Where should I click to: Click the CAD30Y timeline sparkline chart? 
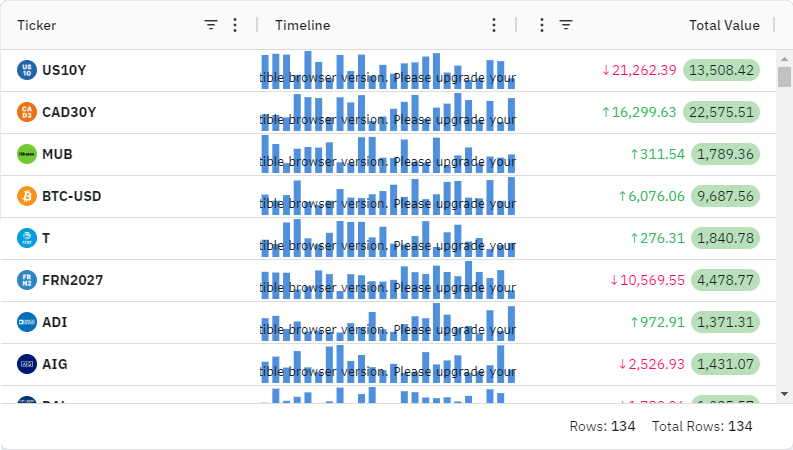pyautogui.click(x=388, y=112)
